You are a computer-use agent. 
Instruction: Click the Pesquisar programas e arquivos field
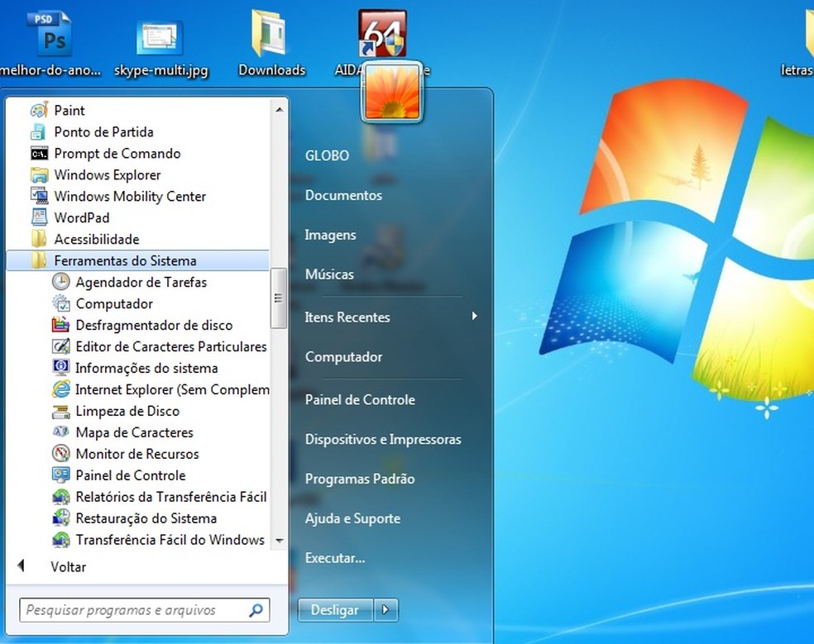[x=145, y=610]
